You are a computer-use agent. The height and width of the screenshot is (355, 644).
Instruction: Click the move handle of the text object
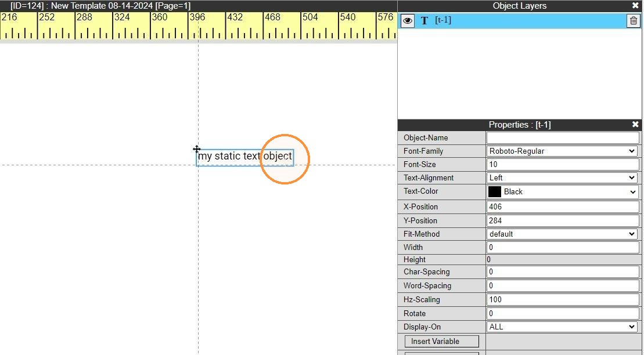pos(197,149)
